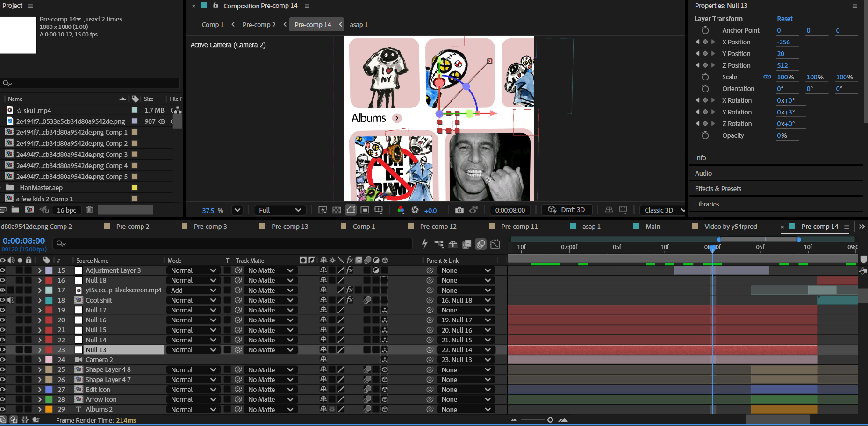
Task: Switch to the Pre-comp 13 timeline tab
Action: pos(290,227)
